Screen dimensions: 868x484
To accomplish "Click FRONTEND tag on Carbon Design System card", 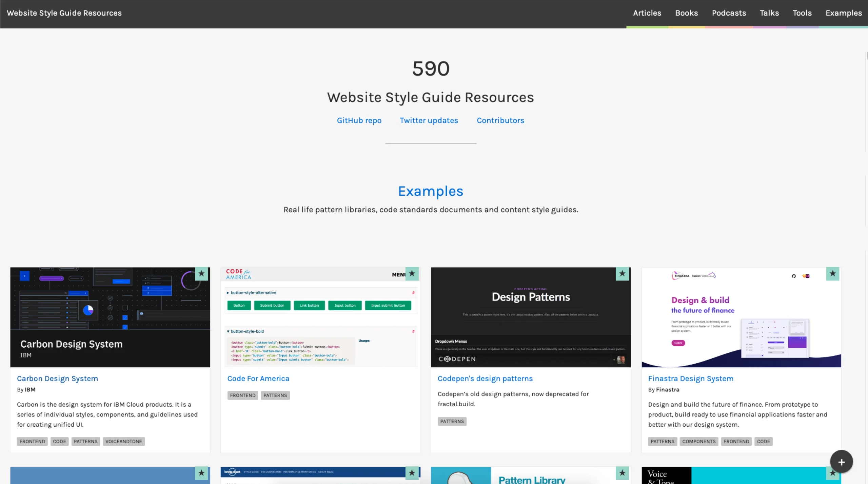I will (32, 441).
